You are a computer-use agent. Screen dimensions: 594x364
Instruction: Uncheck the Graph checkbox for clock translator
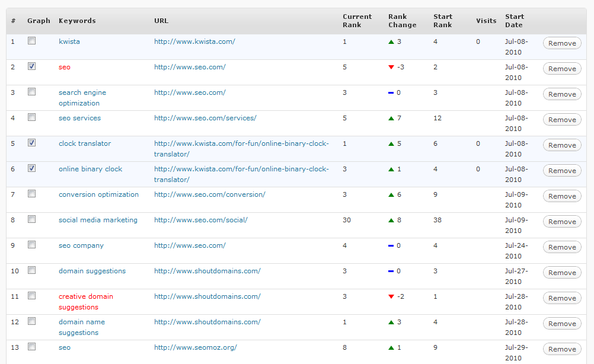click(x=31, y=143)
